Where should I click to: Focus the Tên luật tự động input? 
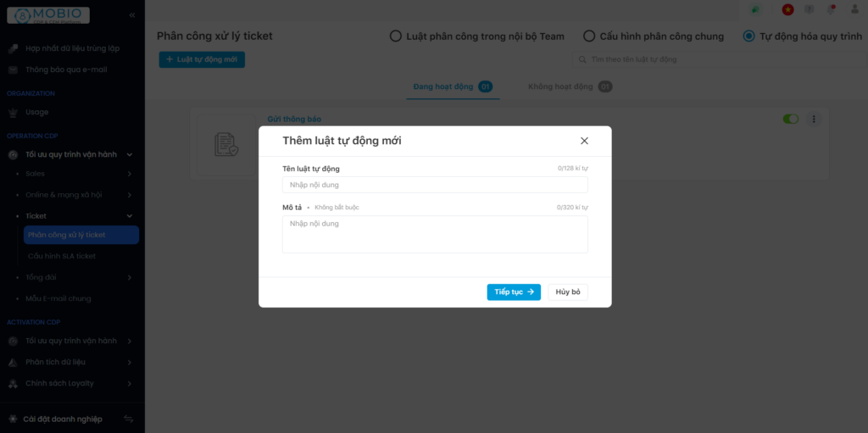point(435,185)
